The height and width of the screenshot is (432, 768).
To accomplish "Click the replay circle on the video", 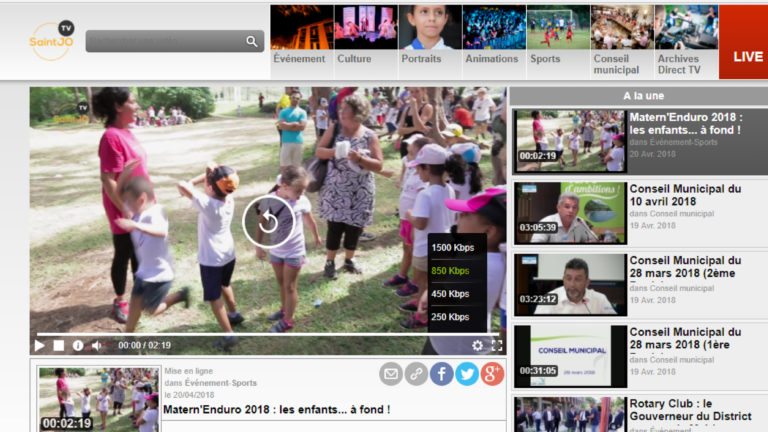I will 268,222.
